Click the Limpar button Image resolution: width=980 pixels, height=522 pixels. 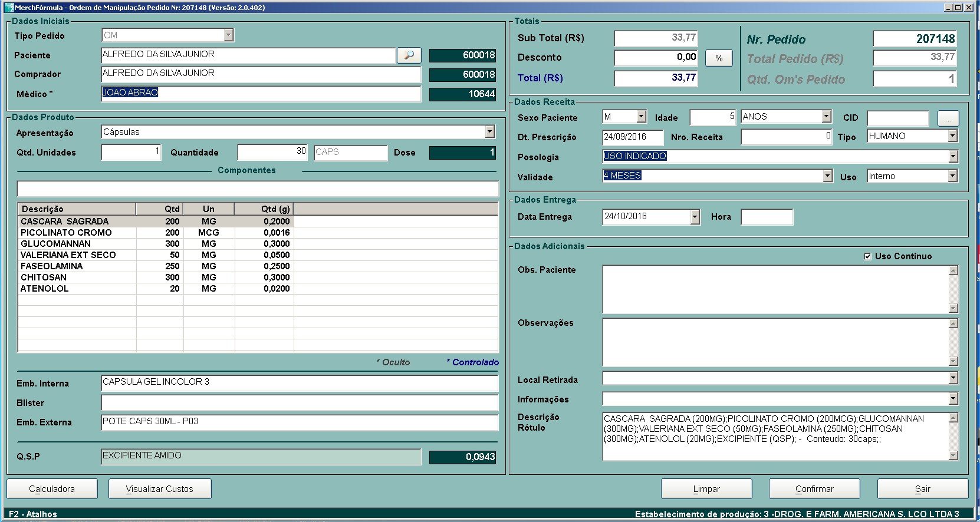[706, 489]
